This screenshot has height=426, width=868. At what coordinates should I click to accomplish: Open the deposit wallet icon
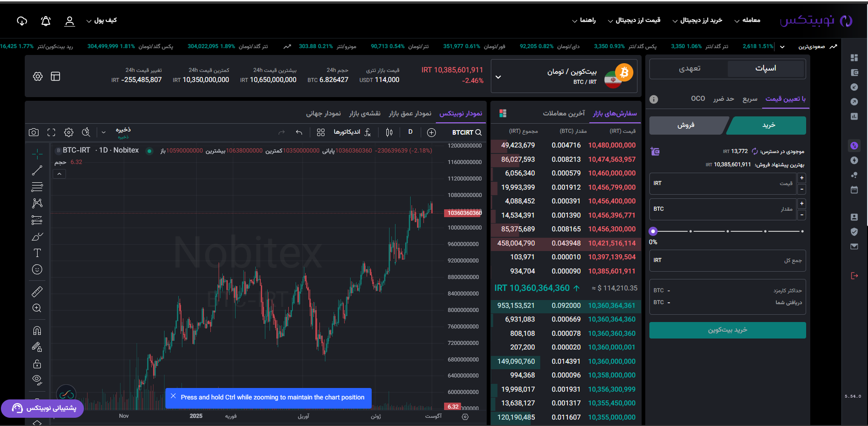pos(655,151)
